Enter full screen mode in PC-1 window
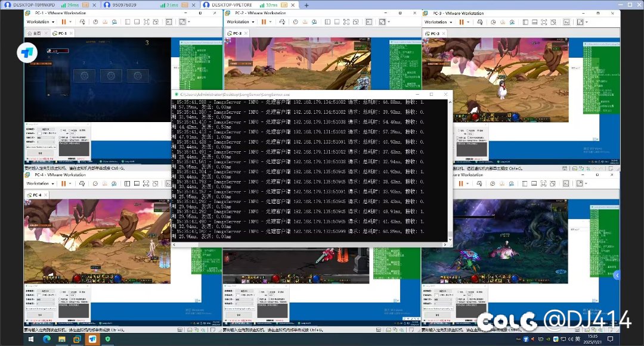 pos(146,21)
